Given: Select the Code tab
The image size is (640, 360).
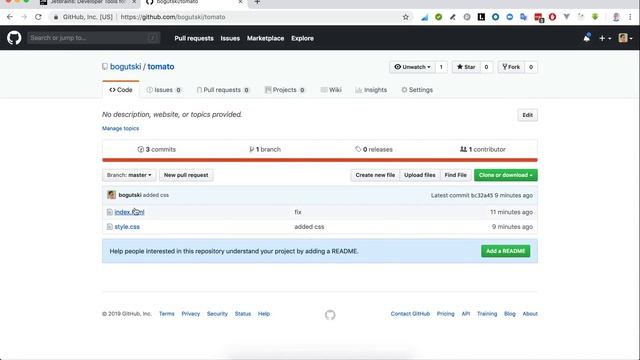Looking at the screenshot, I should point(121,90).
